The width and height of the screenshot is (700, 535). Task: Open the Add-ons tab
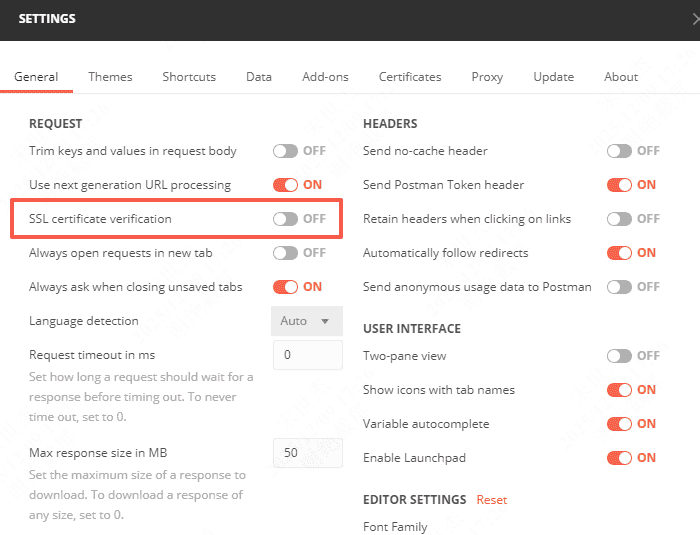pyautogui.click(x=325, y=77)
